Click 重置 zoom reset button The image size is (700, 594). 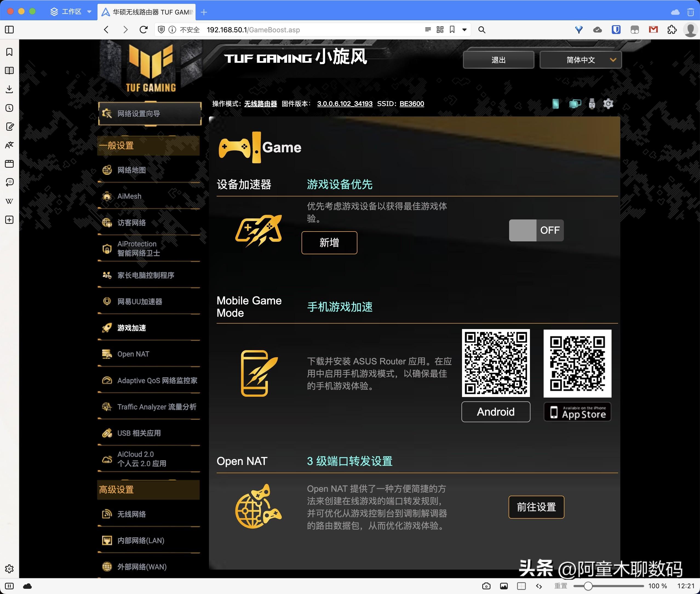click(x=561, y=586)
